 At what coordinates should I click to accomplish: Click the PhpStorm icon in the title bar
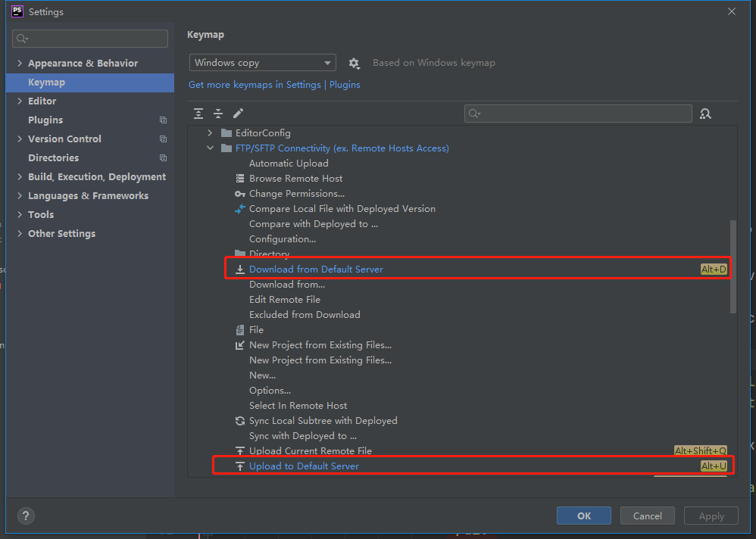(17, 11)
